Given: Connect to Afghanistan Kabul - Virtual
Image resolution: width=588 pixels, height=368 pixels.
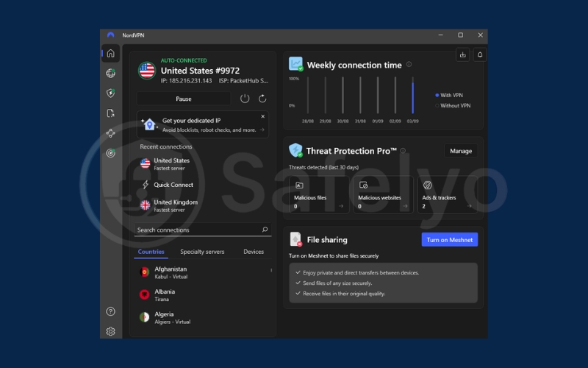Looking at the screenshot, I should point(203,272).
